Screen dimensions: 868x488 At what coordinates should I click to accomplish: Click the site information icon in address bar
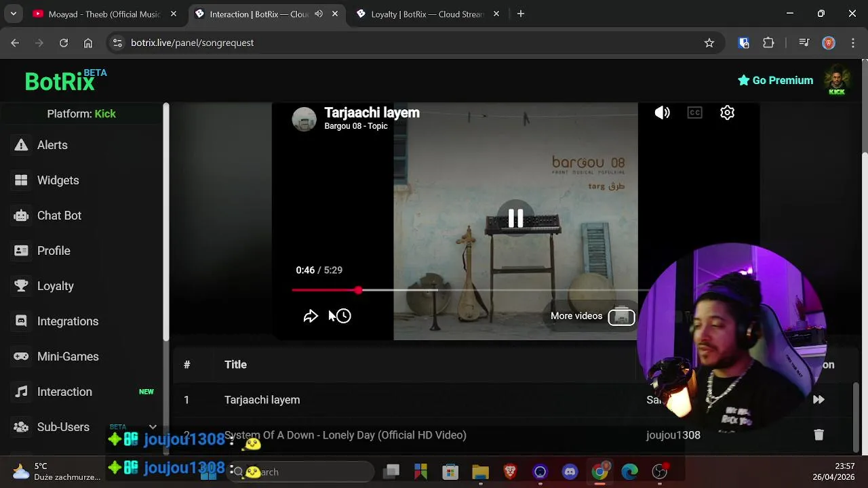click(x=117, y=43)
